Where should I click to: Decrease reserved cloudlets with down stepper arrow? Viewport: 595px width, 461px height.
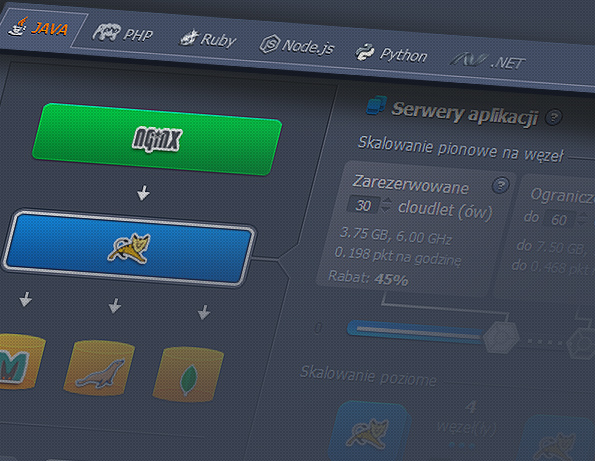coord(386,209)
